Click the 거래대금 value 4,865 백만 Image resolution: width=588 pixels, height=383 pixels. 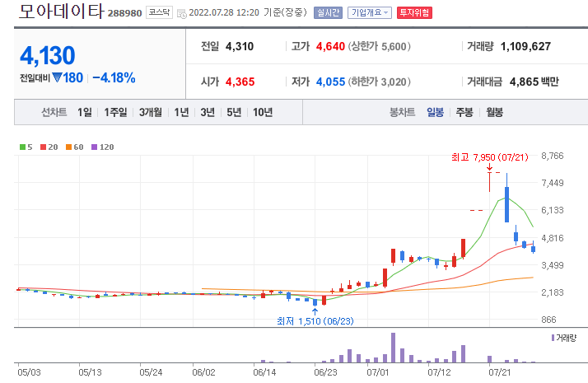[534, 82]
